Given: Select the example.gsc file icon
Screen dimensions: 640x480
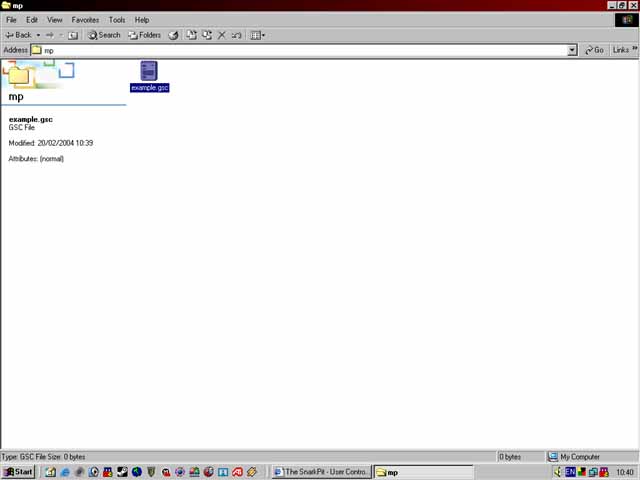Looking at the screenshot, I should pyautogui.click(x=149, y=71).
